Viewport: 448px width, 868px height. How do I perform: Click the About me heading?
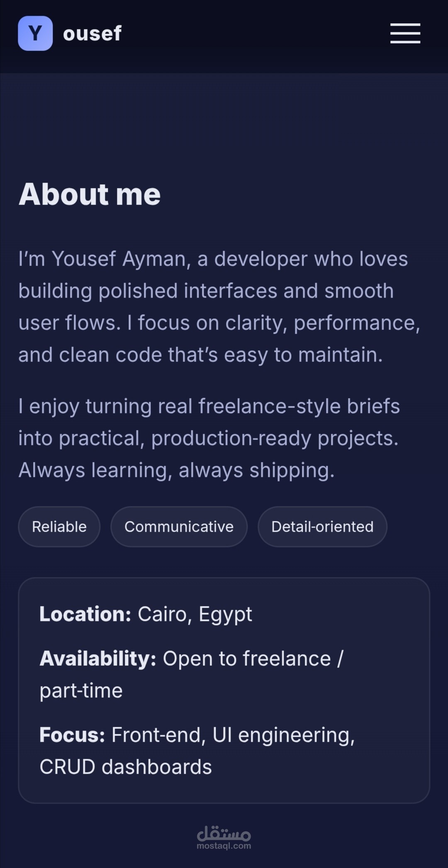click(90, 194)
